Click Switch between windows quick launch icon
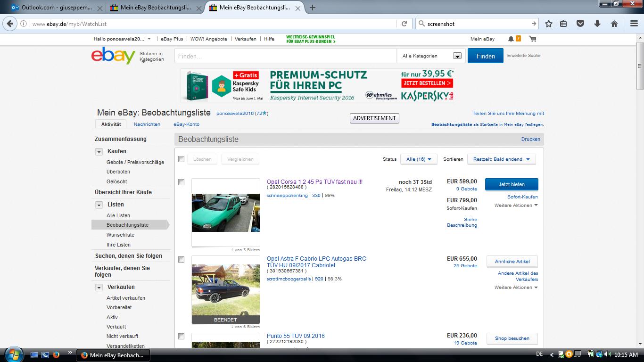The width and height of the screenshot is (644, 362). click(x=45, y=355)
